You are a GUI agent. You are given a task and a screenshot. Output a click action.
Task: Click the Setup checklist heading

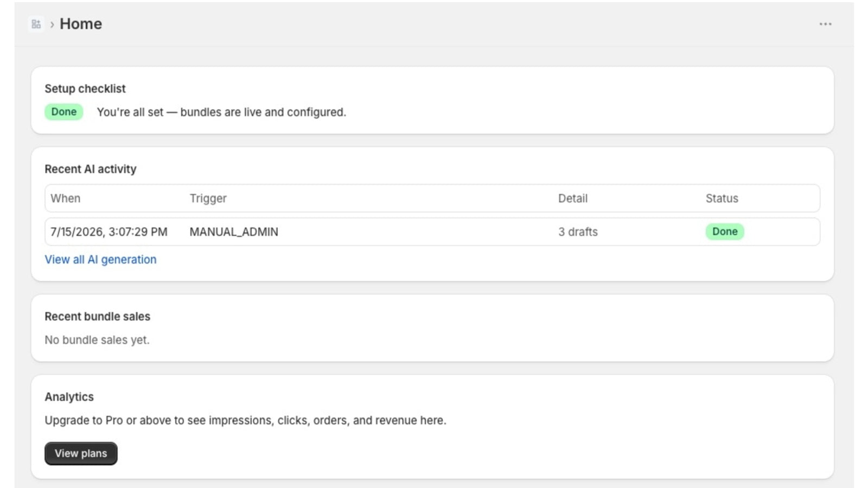tap(85, 88)
